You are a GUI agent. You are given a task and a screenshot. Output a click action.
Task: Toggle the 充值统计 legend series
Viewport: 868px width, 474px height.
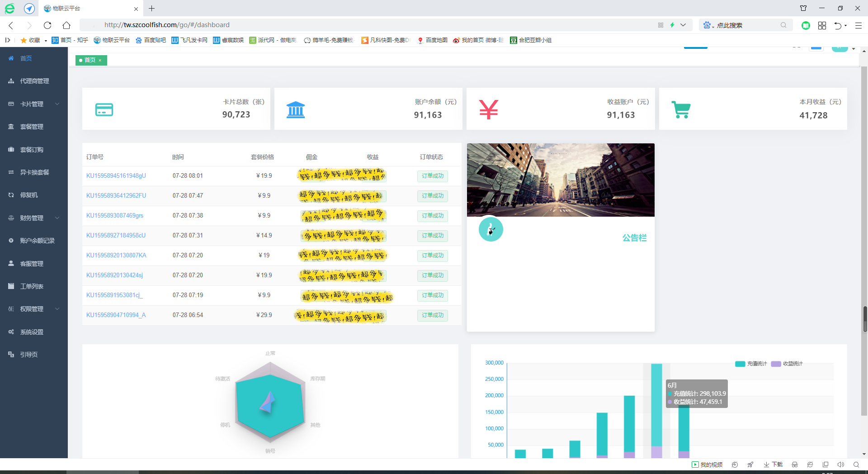coord(751,364)
